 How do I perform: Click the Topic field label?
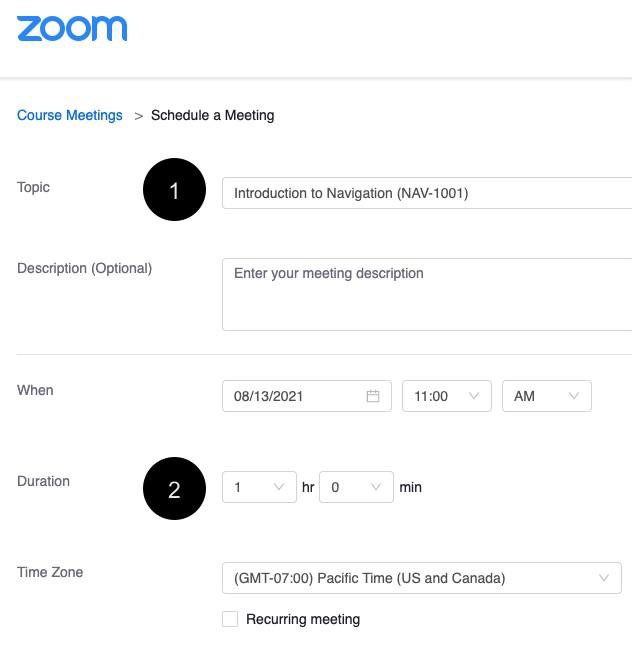tap(33, 187)
